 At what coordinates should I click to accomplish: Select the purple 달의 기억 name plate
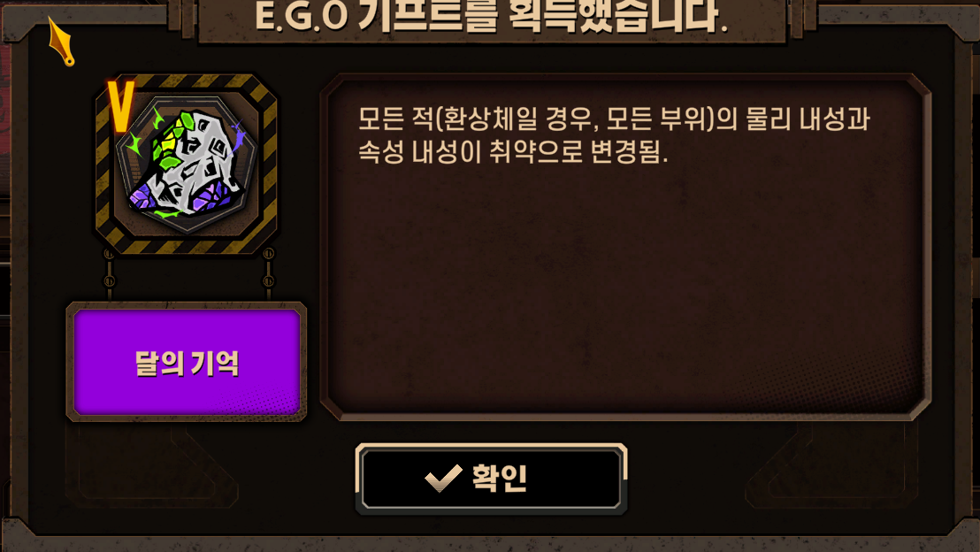[187, 362]
